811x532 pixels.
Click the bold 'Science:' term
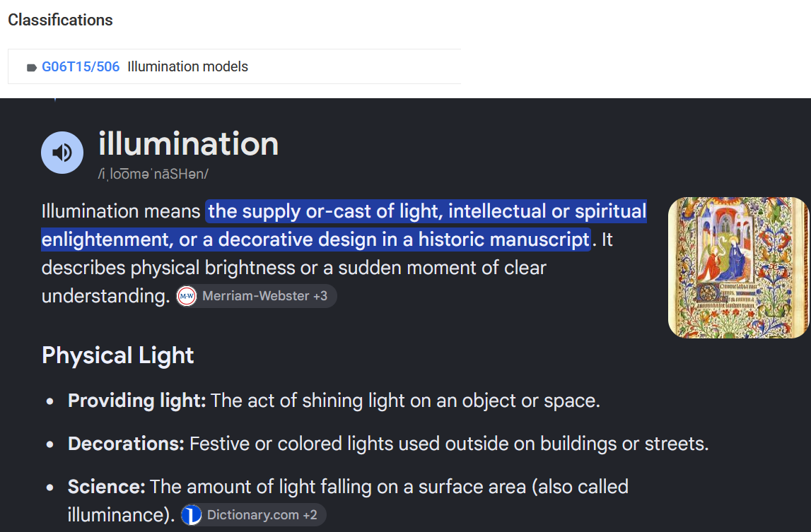(106, 487)
